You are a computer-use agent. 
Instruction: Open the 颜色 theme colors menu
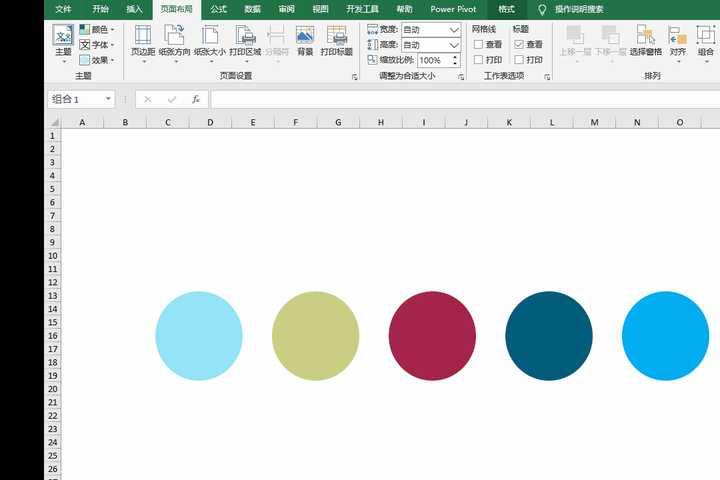96,29
